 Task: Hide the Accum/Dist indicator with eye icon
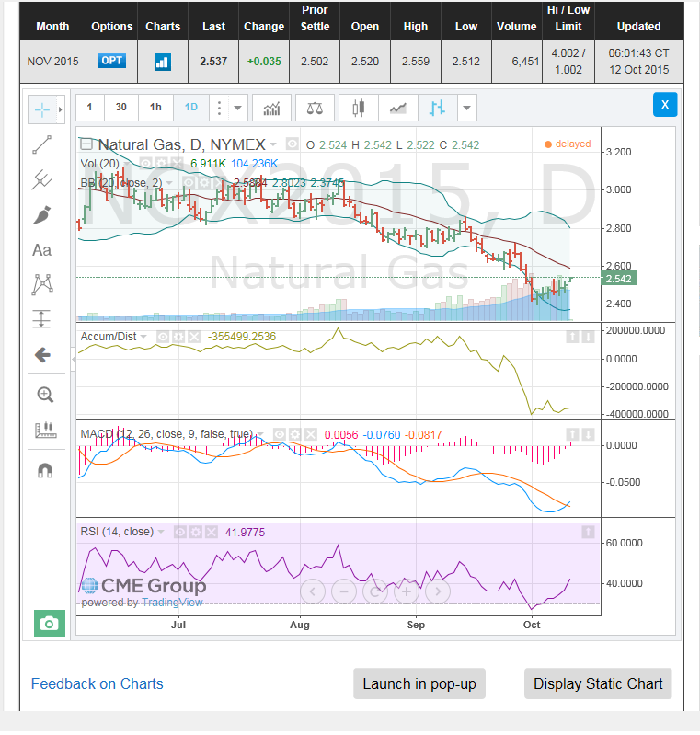(x=163, y=337)
